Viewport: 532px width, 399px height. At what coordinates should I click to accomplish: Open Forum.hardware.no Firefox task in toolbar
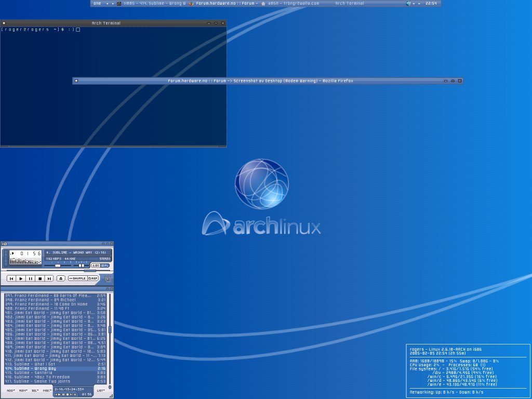pyautogui.click(x=224, y=4)
